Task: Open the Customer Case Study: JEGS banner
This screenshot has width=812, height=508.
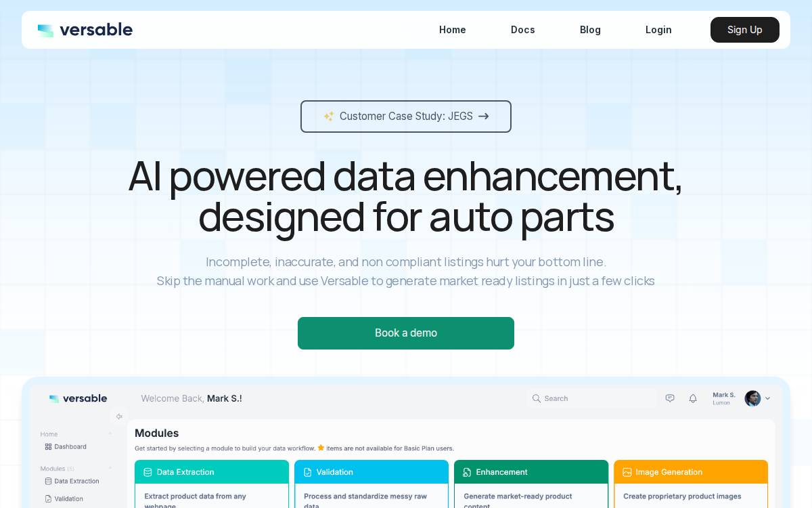Action: tap(406, 117)
